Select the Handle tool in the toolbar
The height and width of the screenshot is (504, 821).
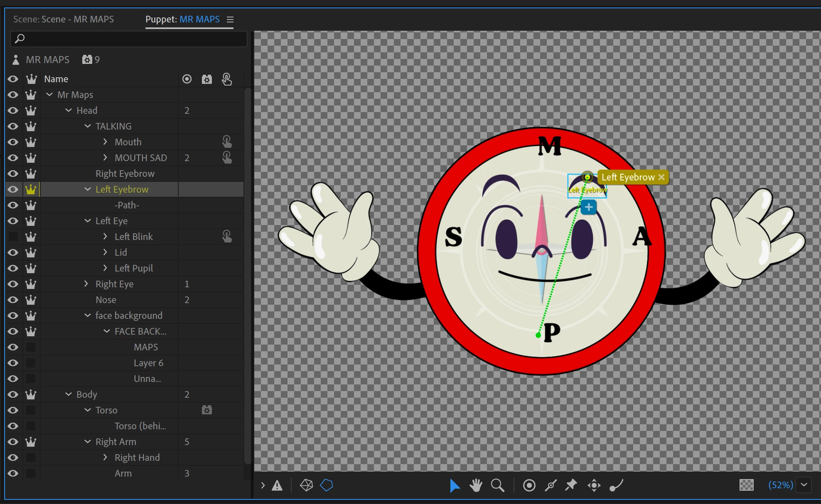pos(529,485)
